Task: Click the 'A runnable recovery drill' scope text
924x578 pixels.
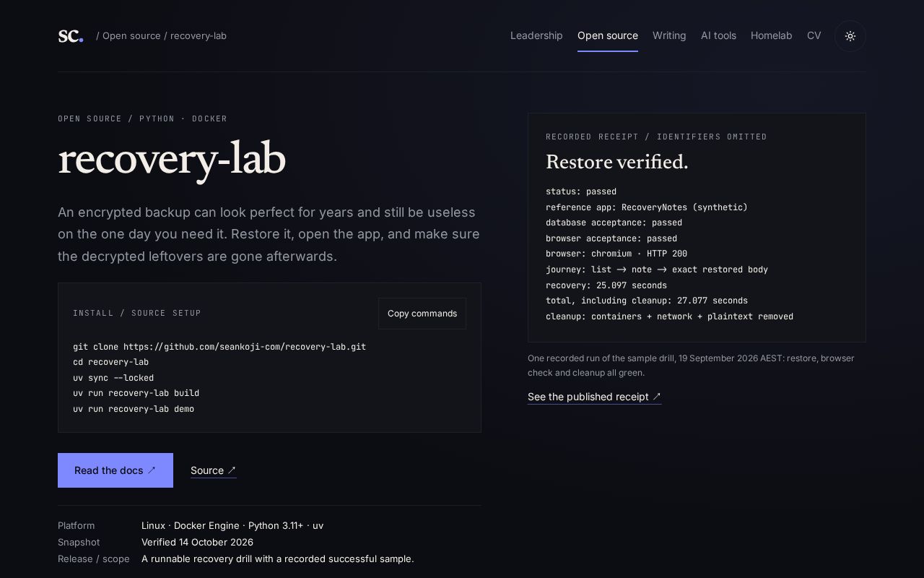Action: (278, 559)
